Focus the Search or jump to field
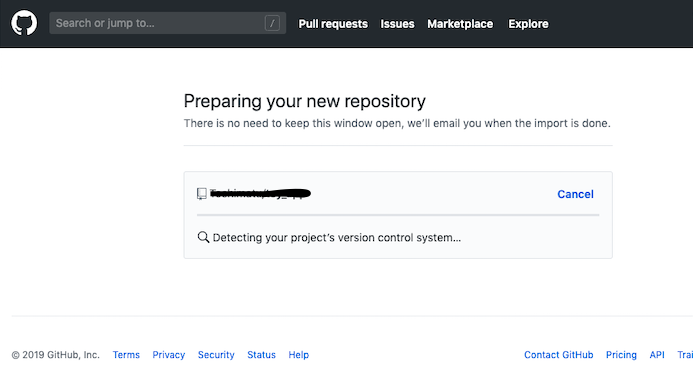The image size is (693, 368). (x=168, y=23)
